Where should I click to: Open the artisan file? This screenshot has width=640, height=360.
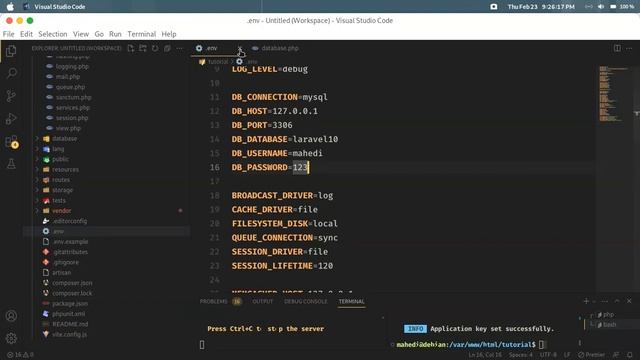click(x=62, y=272)
